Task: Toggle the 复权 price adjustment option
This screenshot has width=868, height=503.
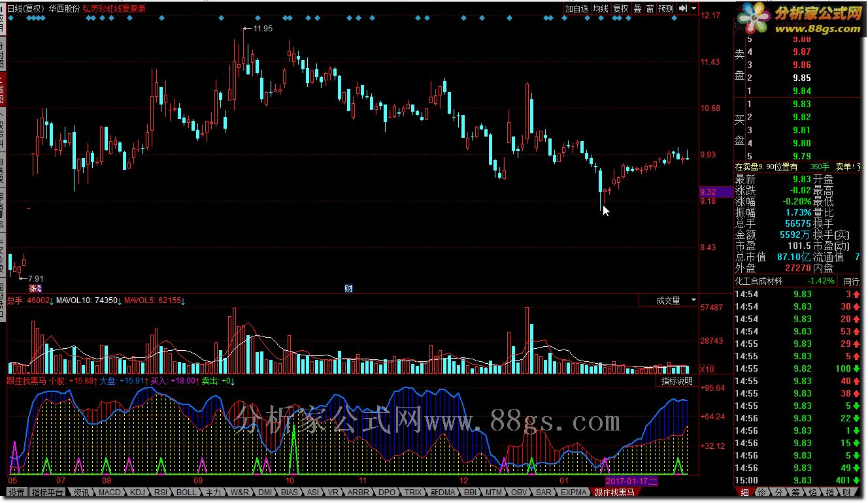Action: [x=621, y=8]
